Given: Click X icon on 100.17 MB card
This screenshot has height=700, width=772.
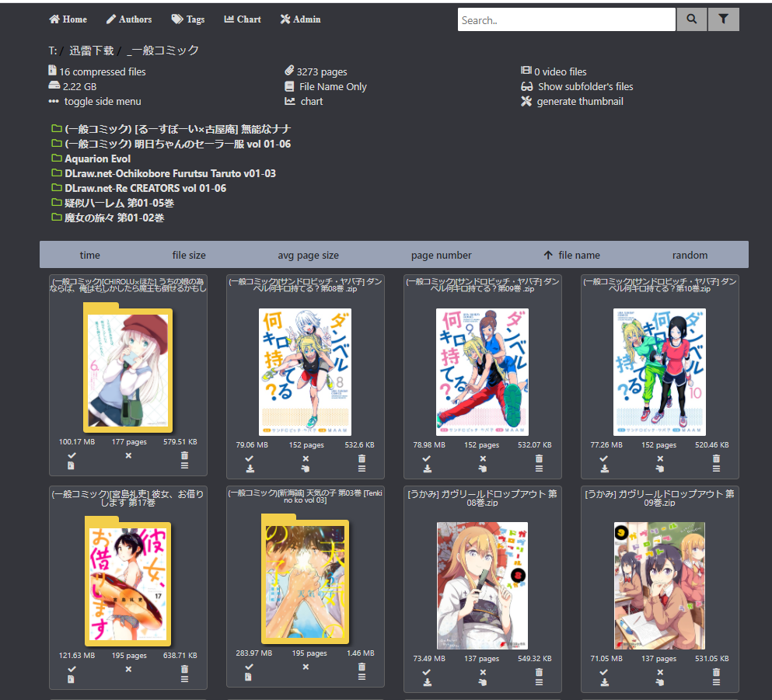Looking at the screenshot, I should [128, 455].
